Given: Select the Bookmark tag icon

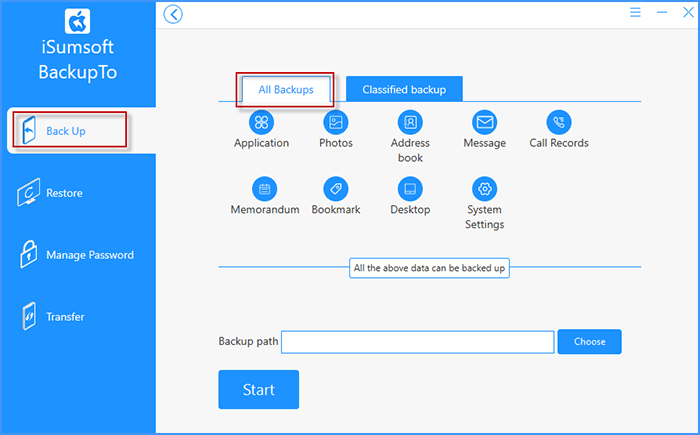Looking at the screenshot, I should click(336, 189).
